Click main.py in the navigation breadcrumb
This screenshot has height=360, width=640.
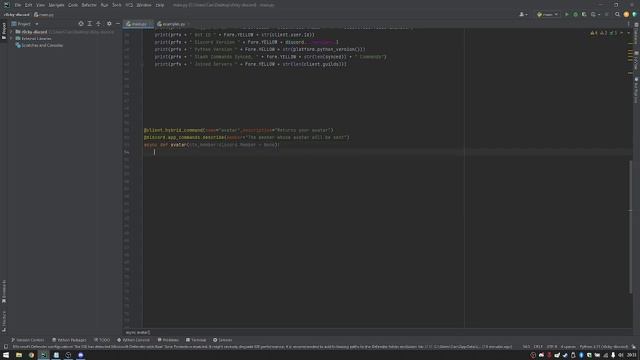click(x=44, y=15)
